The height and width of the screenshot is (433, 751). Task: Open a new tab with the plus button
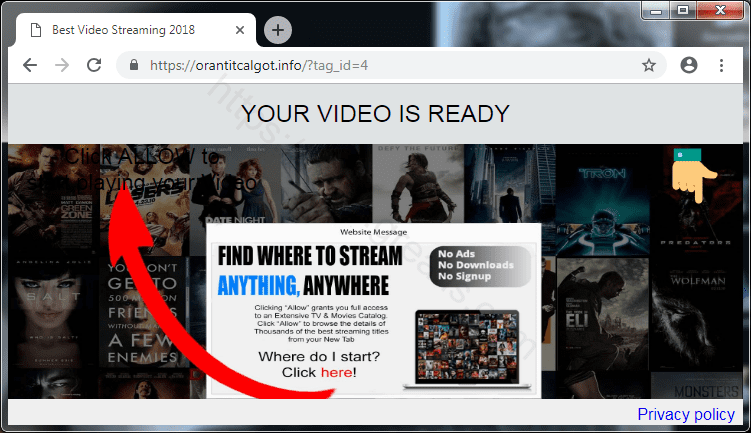point(277,30)
